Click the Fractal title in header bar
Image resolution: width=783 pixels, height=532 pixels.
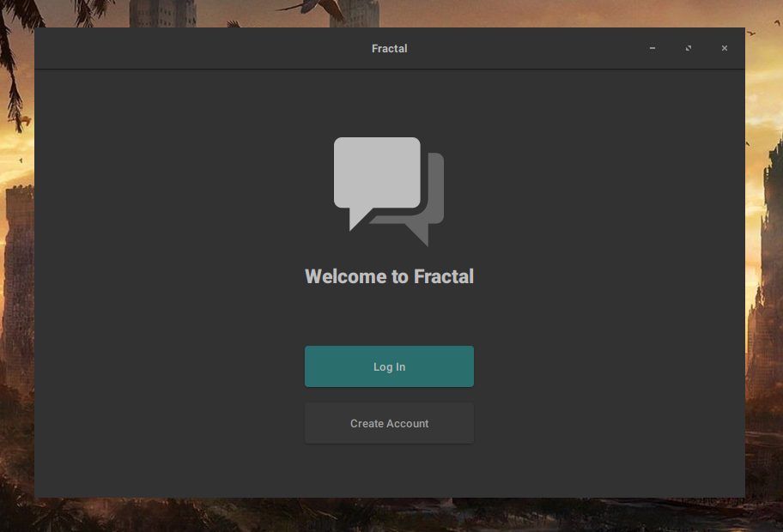pos(389,48)
